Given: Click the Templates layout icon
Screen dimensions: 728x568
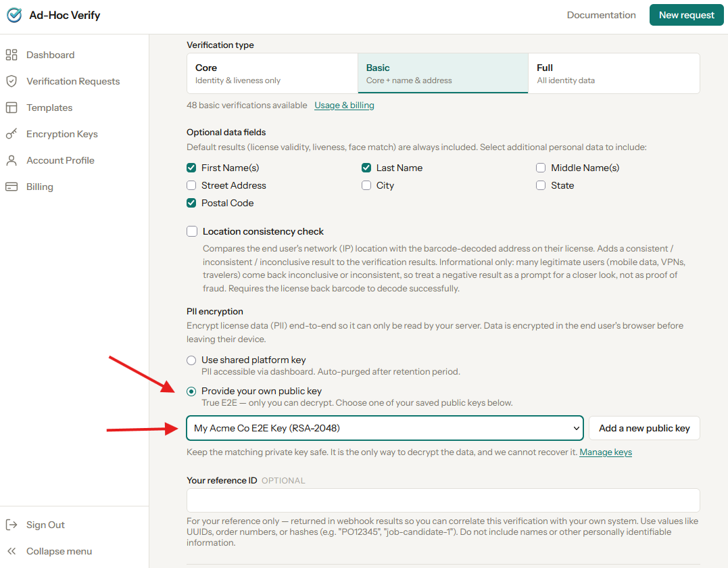Looking at the screenshot, I should point(11,108).
